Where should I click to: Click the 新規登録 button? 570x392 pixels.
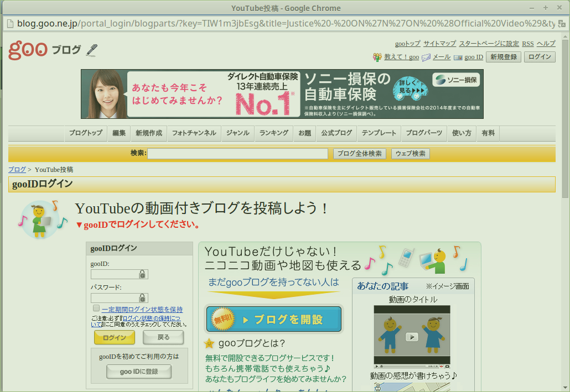click(x=504, y=57)
